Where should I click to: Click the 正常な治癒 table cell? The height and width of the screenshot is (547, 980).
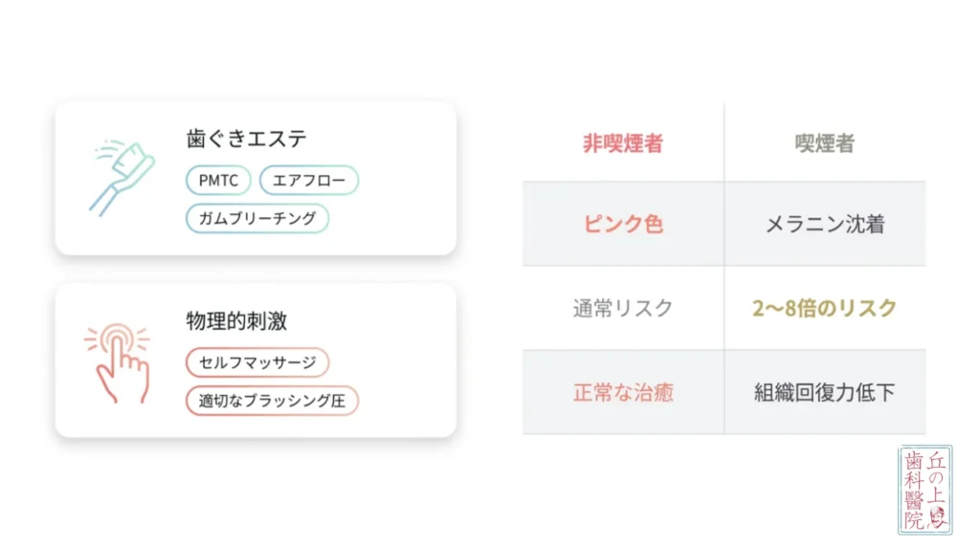(623, 392)
